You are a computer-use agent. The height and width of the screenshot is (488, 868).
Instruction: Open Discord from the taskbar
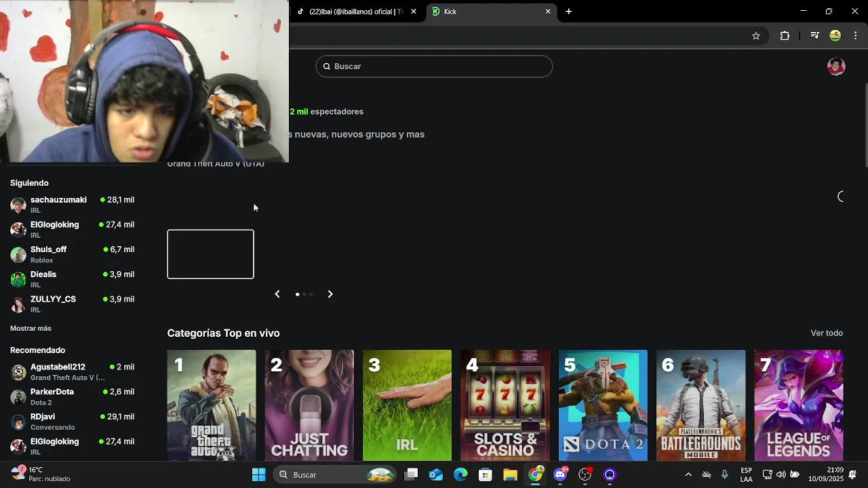(561, 474)
